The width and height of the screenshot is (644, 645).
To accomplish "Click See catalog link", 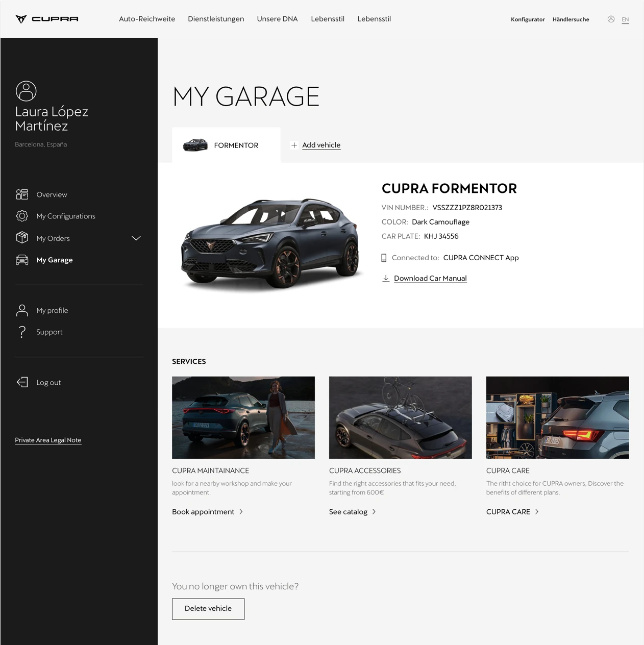I will click(348, 511).
